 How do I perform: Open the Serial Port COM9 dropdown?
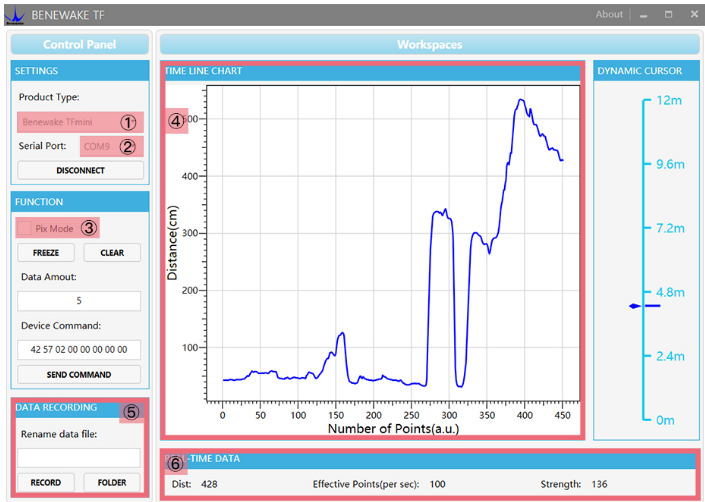point(112,146)
